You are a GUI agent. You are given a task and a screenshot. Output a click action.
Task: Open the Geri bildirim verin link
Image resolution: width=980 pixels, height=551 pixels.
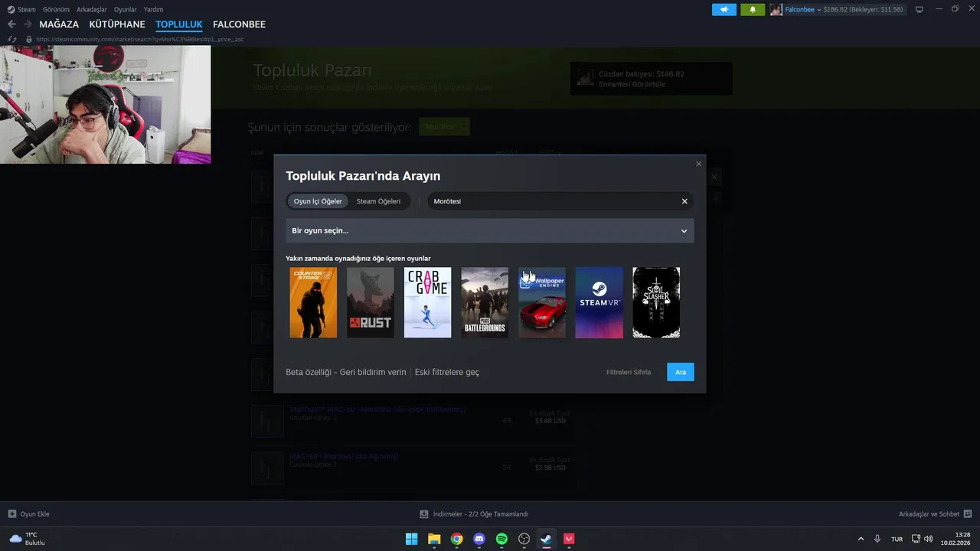pos(373,372)
